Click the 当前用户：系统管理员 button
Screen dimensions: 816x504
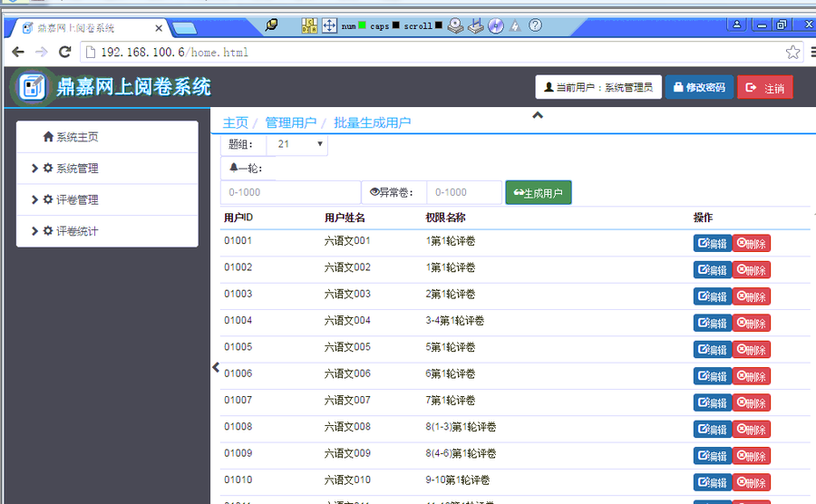(598, 87)
